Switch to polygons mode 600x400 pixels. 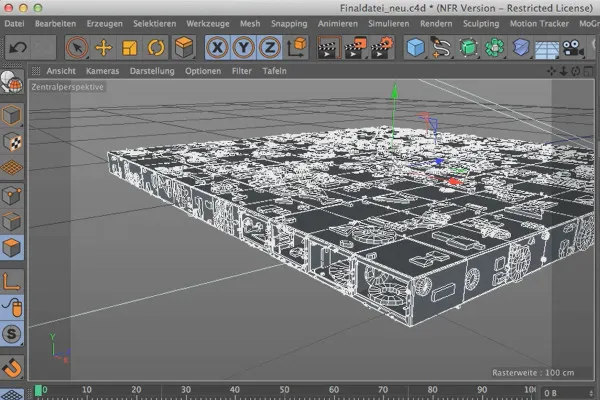[11, 248]
